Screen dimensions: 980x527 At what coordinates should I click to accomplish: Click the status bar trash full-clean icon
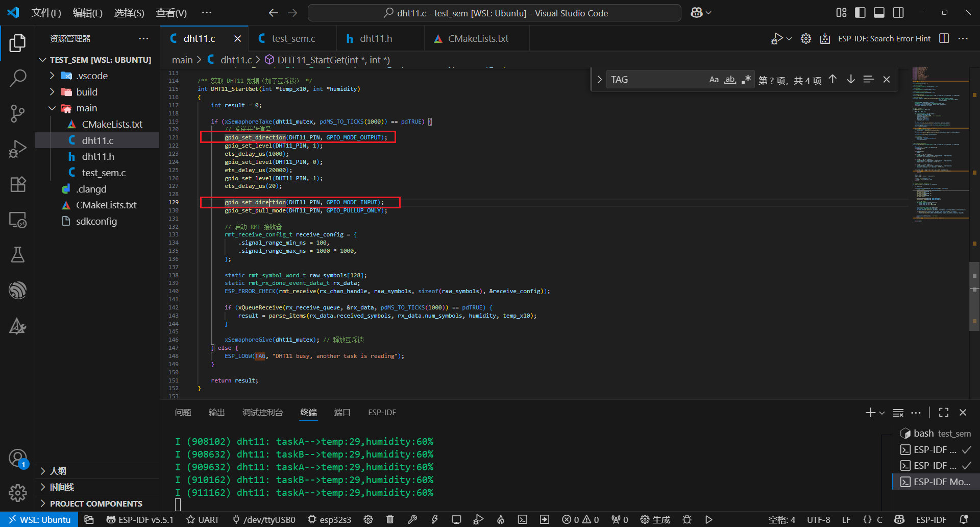click(390, 519)
